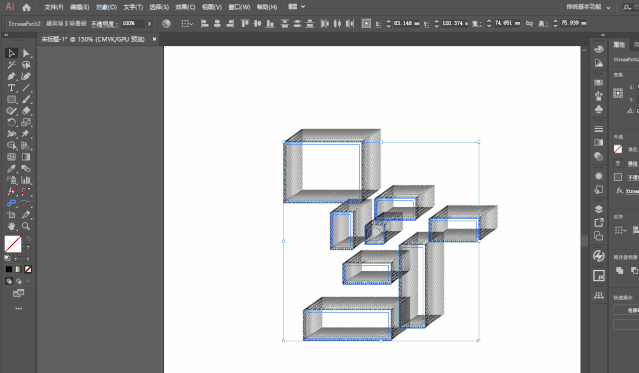Viewport: 639px width, 373px height.
Task: Click the fill/stroke color swatch
Action: click(13, 244)
